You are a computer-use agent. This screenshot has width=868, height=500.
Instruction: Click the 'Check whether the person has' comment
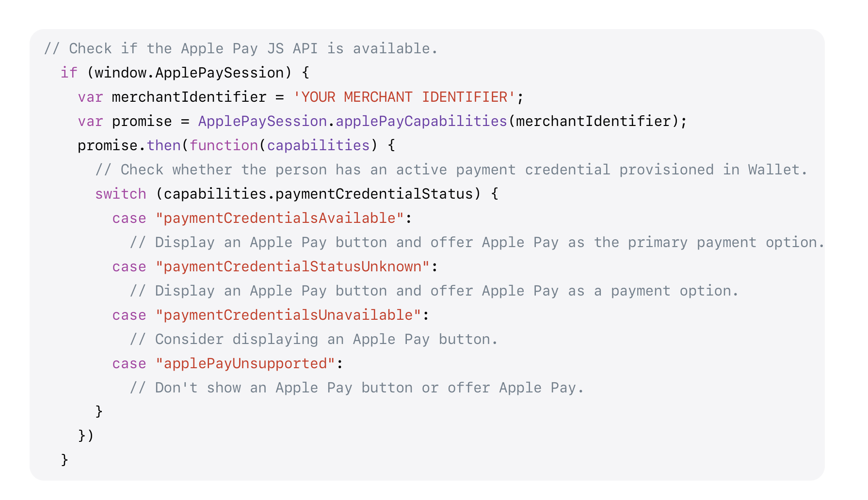tap(451, 170)
